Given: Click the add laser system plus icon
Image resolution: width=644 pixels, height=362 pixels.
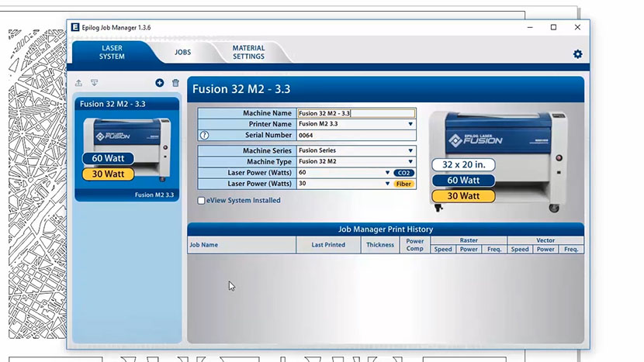Looking at the screenshot, I should point(160,83).
